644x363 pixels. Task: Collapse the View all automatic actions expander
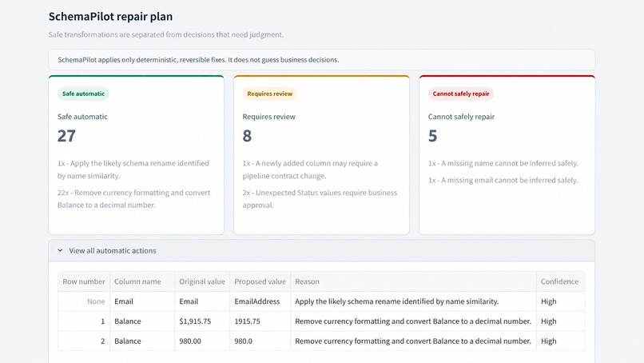click(321, 250)
